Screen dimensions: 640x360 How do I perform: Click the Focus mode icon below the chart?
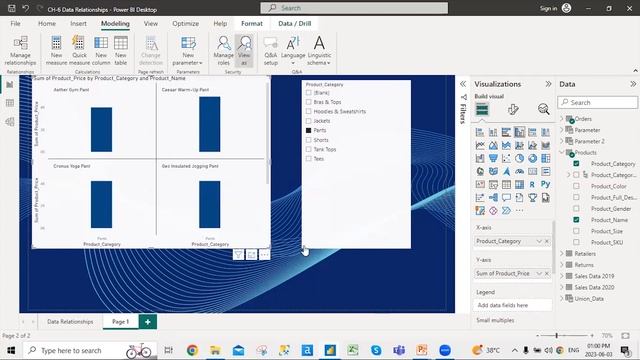click(x=251, y=255)
